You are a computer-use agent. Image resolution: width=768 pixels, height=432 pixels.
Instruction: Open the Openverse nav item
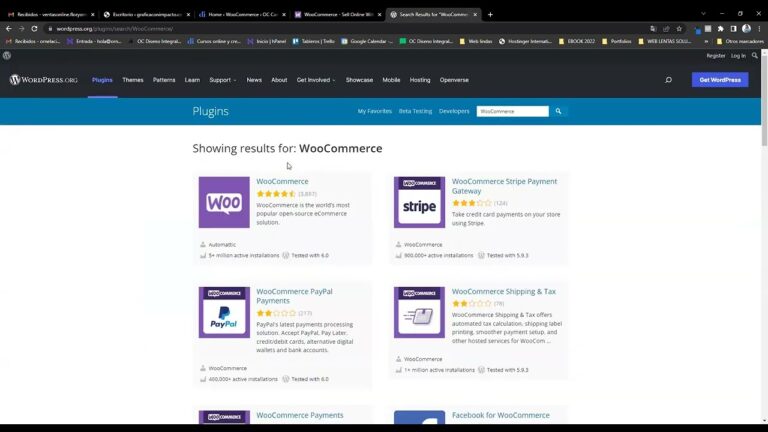tap(454, 80)
